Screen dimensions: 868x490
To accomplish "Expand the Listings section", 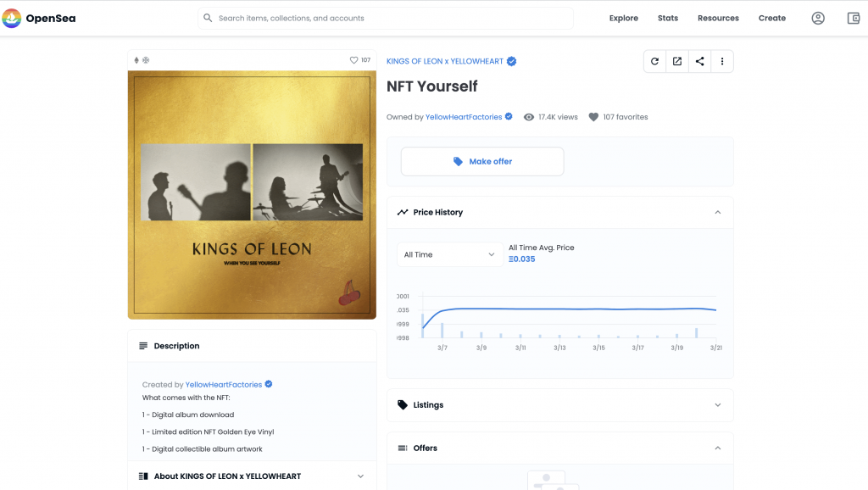I will click(x=717, y=404).
